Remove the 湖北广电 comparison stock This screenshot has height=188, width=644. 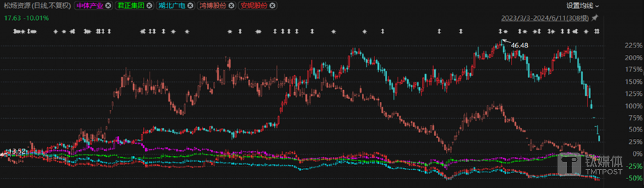(x=191, y=6)
